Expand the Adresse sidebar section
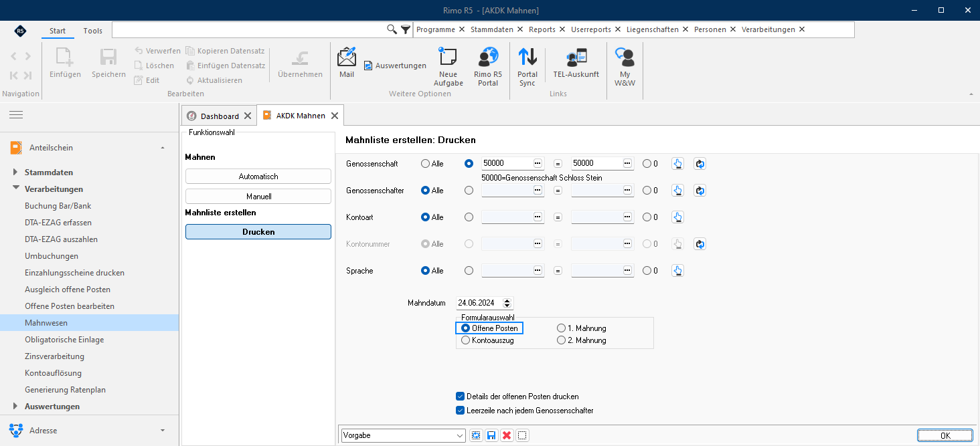This screenshot has height=446, width=980. point(163,431)
